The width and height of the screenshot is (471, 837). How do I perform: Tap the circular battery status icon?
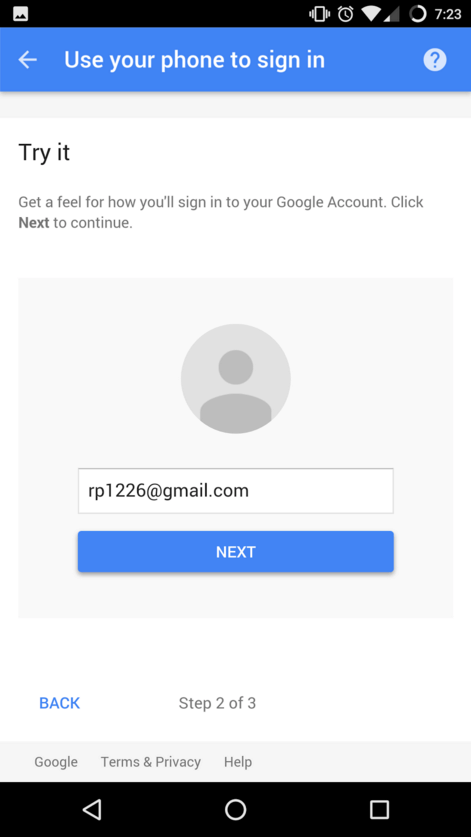pos(418,14)
